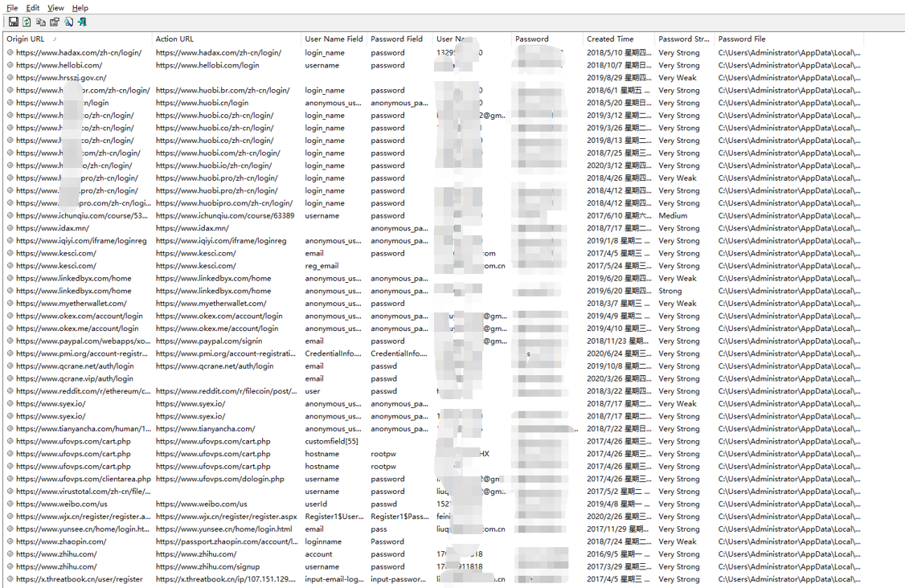Click the Refresh toolbar icon
Image resolution: width=905 pixels, height=588 pixels.
27,22
